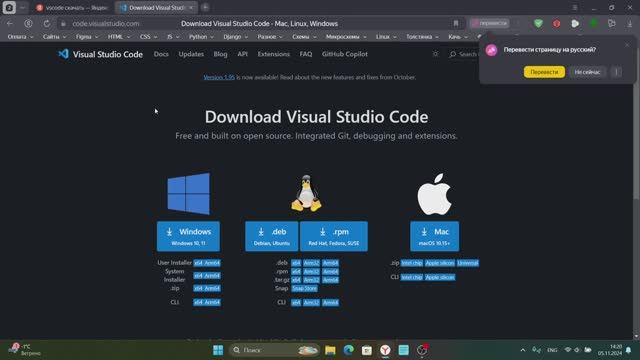
Task: Bookmark this page via address bar icon
Action: coord(456,24)
